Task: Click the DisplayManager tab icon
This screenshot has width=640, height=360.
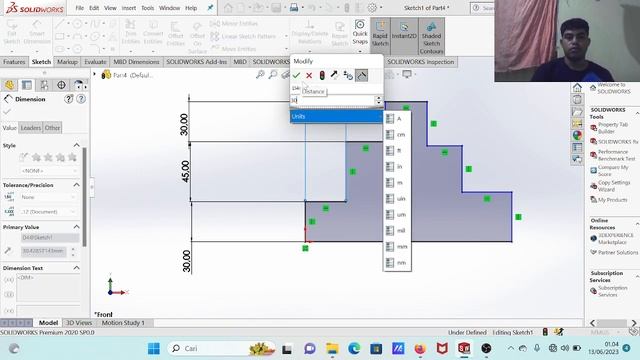Action: (78, 85)
